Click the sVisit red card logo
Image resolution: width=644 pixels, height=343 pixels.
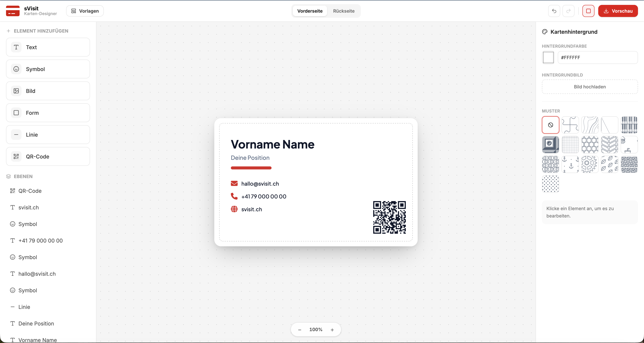pos(13,11)
